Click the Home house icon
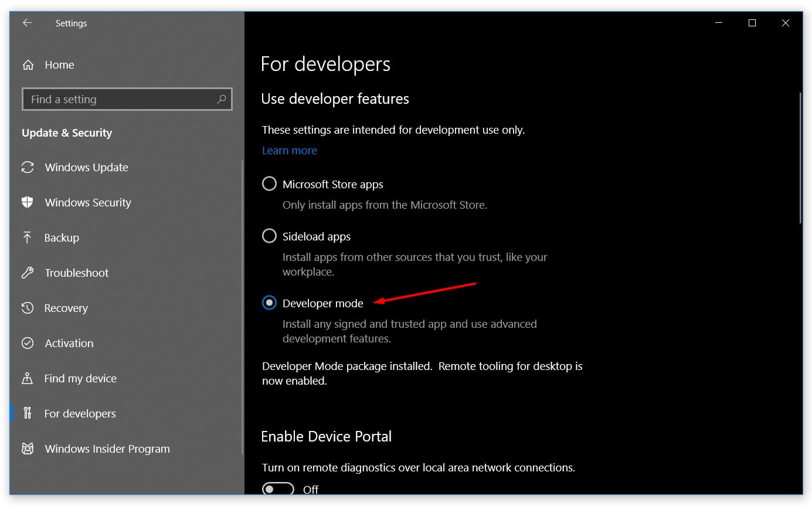This screenshot has height=506, width=812. pyautogui.click(x=28, y=65)
